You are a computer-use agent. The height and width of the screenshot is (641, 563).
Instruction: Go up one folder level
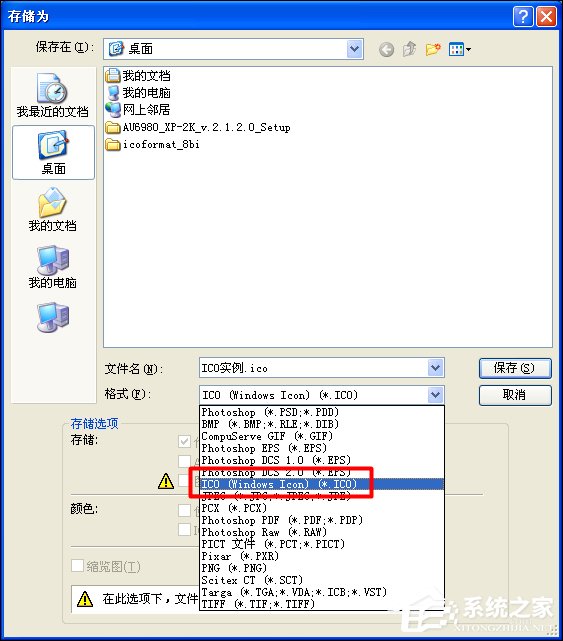pos(409,49)
